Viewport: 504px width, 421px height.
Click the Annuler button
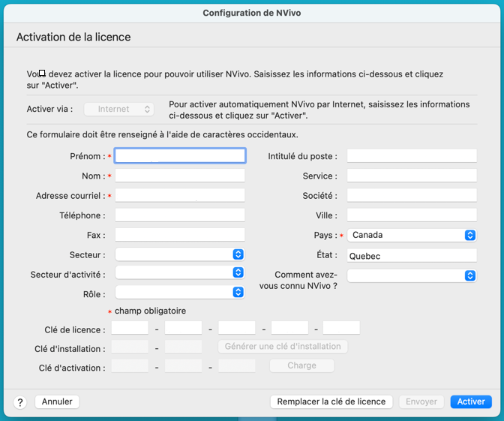(x=57, y=401)
